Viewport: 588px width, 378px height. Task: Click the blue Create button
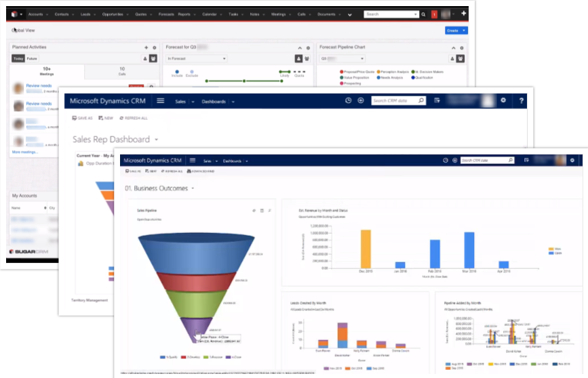tap(452, 30)
